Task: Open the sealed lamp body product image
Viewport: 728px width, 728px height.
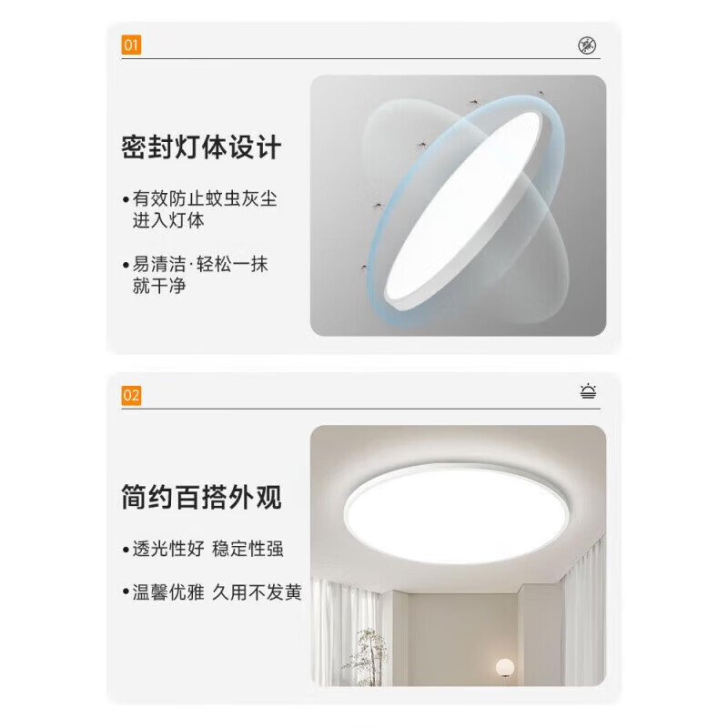Action: [x=458, y=206]
